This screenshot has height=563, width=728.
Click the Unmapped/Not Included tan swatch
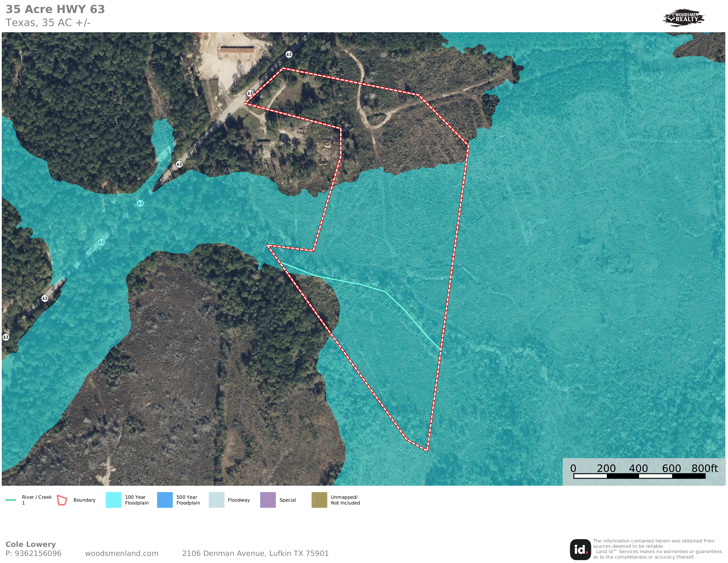click(319, 500)
